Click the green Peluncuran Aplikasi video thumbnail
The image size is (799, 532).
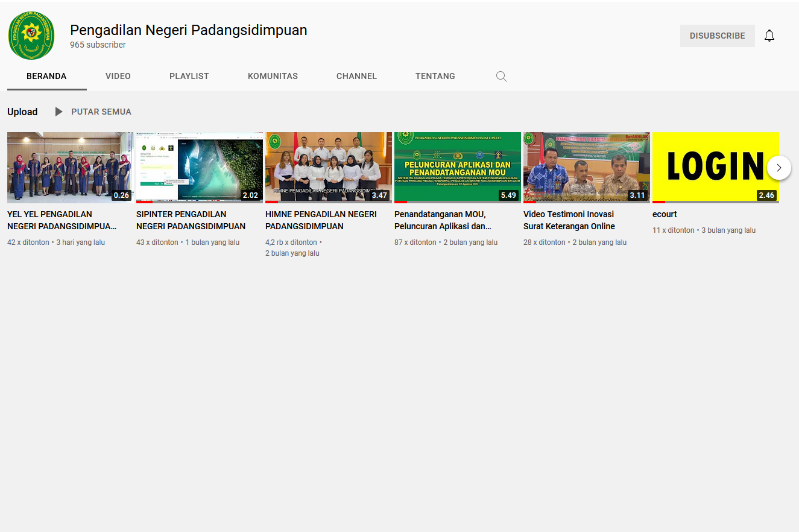[x=457, y=167]
